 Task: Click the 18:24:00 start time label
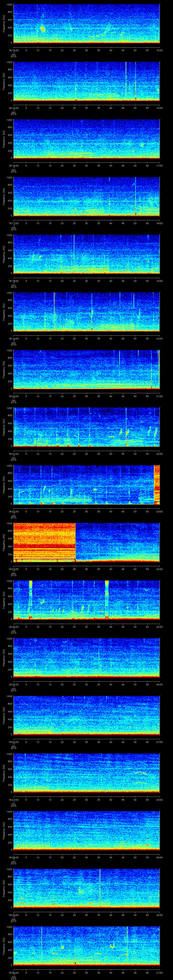point(13,627)
